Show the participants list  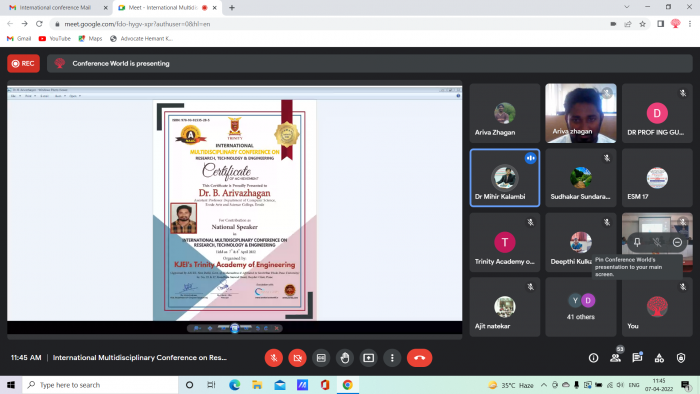pyautogui.click(x=616, y=358)
